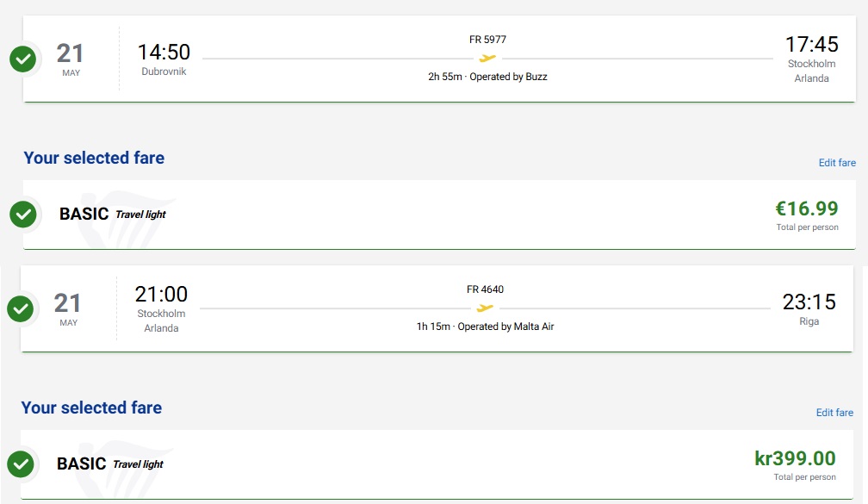Screen dimensions: 868x504
Task: Click the 21 MAY date on Dubrovnik flight
Action: click(71, 59)
